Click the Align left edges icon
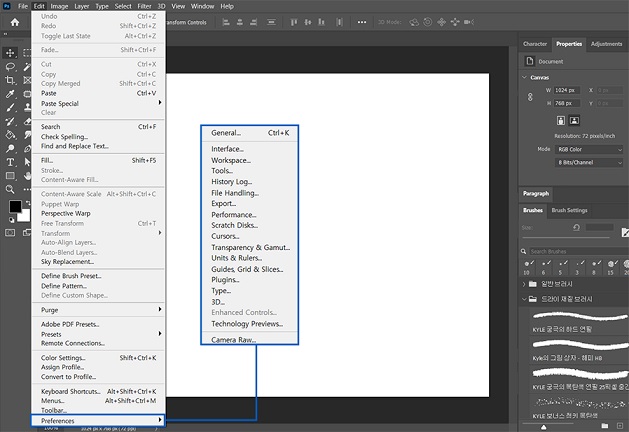Viewport: 629px width, 432px height. click(x=226, y=22)
